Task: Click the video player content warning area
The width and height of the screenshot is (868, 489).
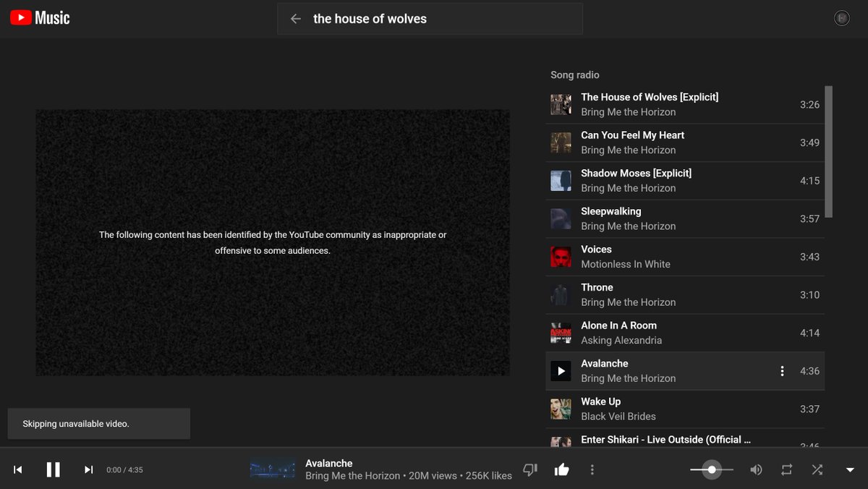Action: pyautogui.click(x=273, y=242)
